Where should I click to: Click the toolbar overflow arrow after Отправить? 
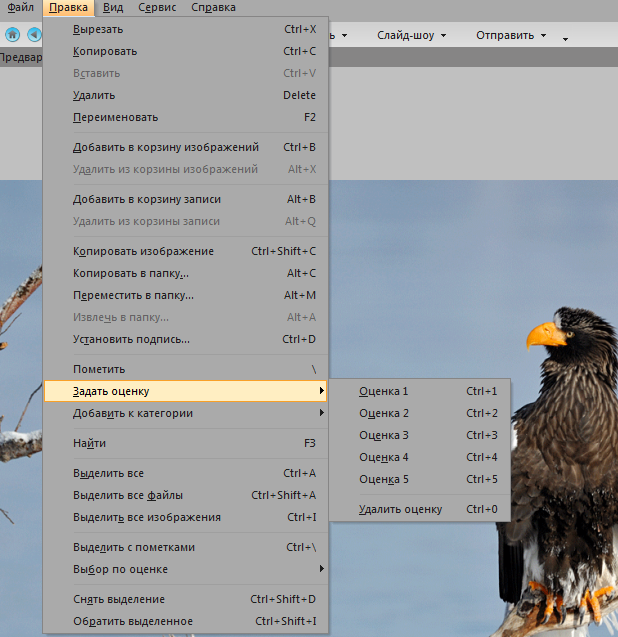point(565,38)
